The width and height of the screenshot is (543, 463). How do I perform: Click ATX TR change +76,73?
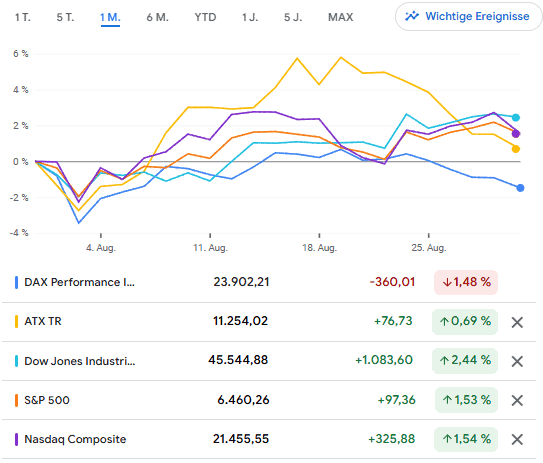(x=393, y=321)
